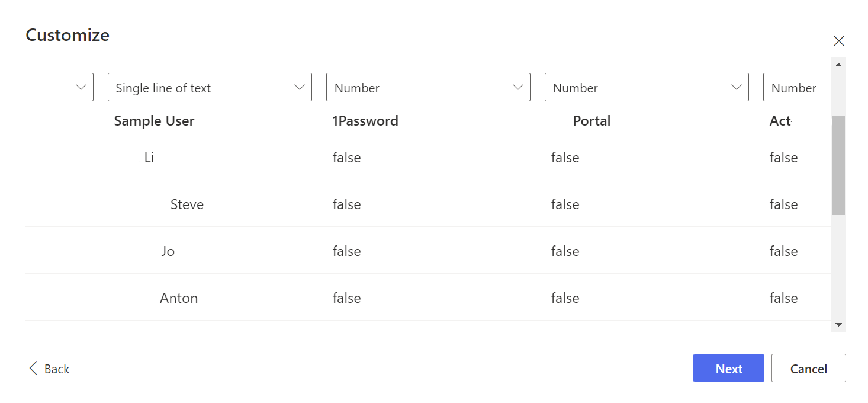Click the scrollbar up arrow
This screenshot has height=403, width=868.
838,64
